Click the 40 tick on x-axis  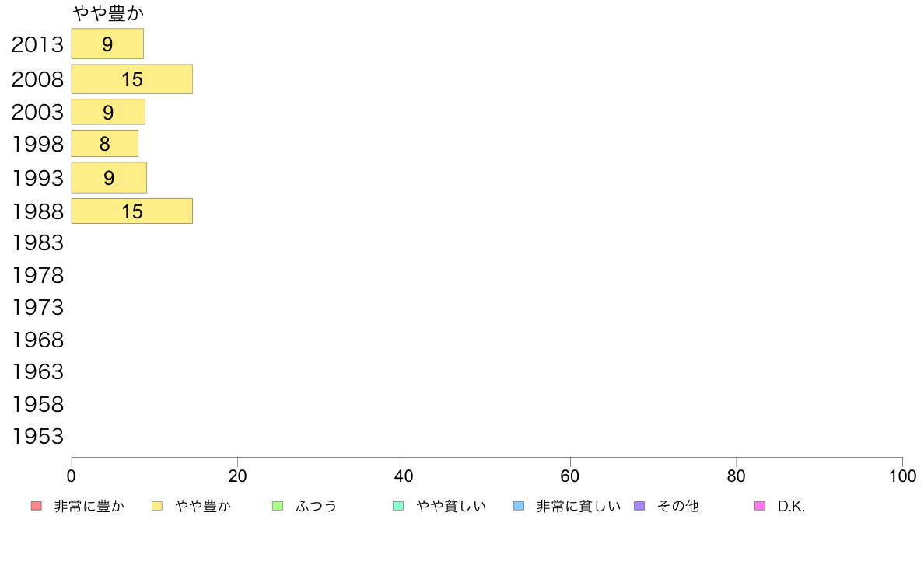(404, 476)
